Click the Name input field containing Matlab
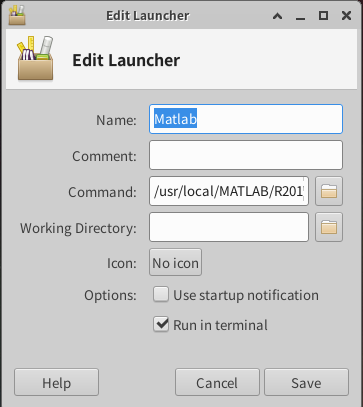 (246, 119)
